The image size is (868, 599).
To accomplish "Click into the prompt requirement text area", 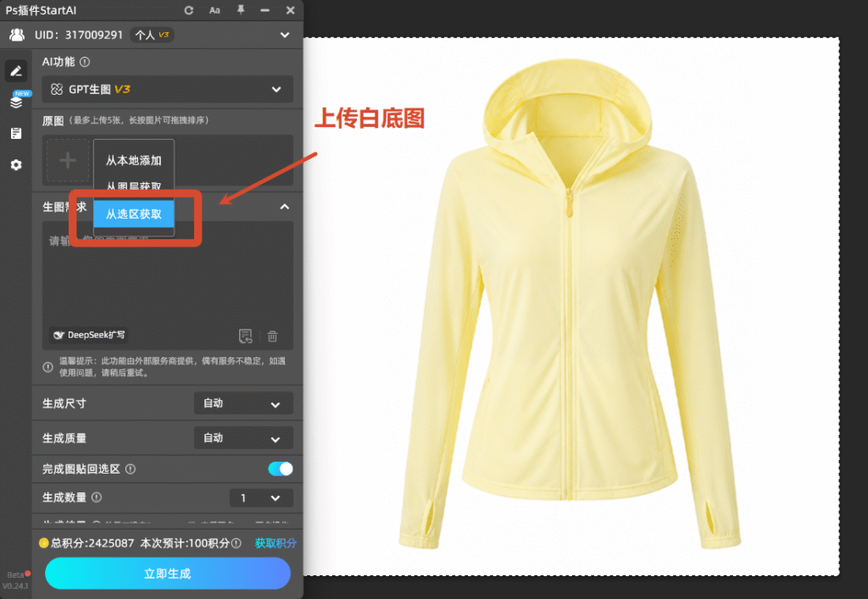I will pos(167,285).
